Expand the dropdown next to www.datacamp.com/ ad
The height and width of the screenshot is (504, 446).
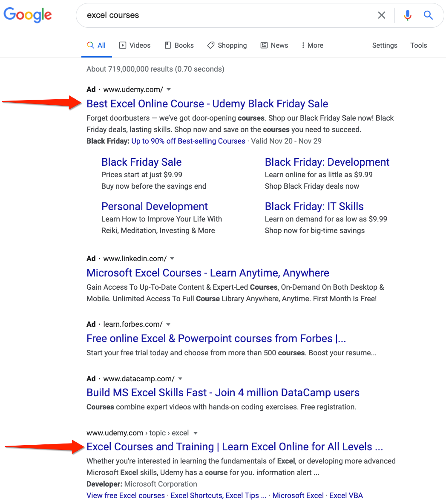tap(180, 379)
